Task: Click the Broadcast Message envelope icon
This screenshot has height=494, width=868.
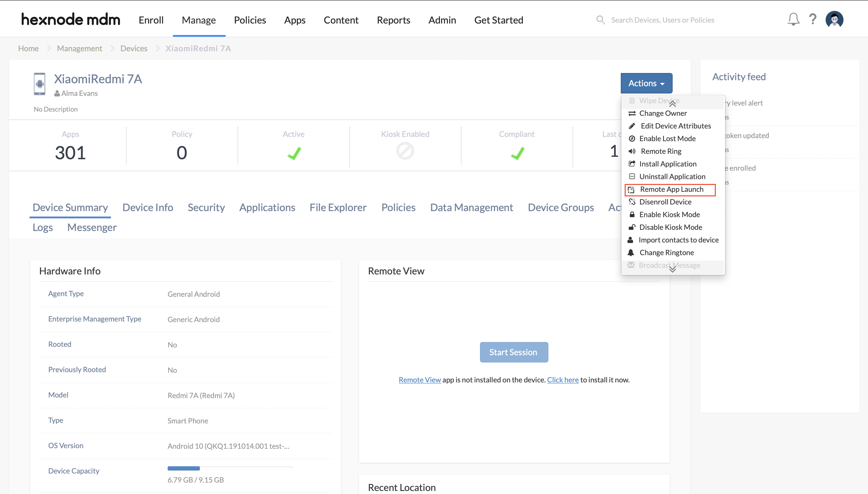Action: pyautogui.click(x=630, y=265)
